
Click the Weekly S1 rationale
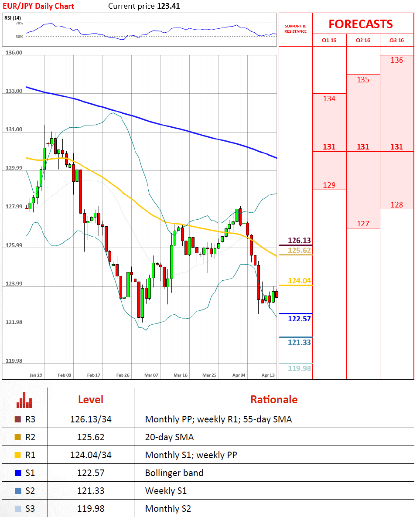tap(166, 490)
